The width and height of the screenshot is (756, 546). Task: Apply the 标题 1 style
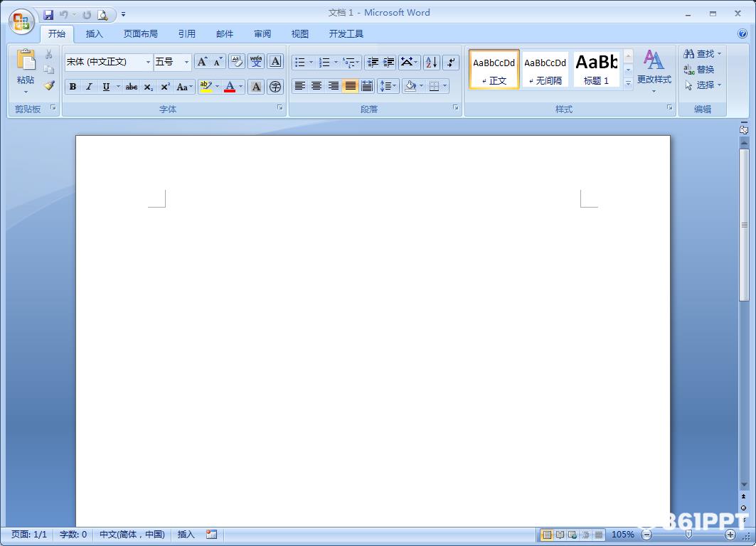596,69
